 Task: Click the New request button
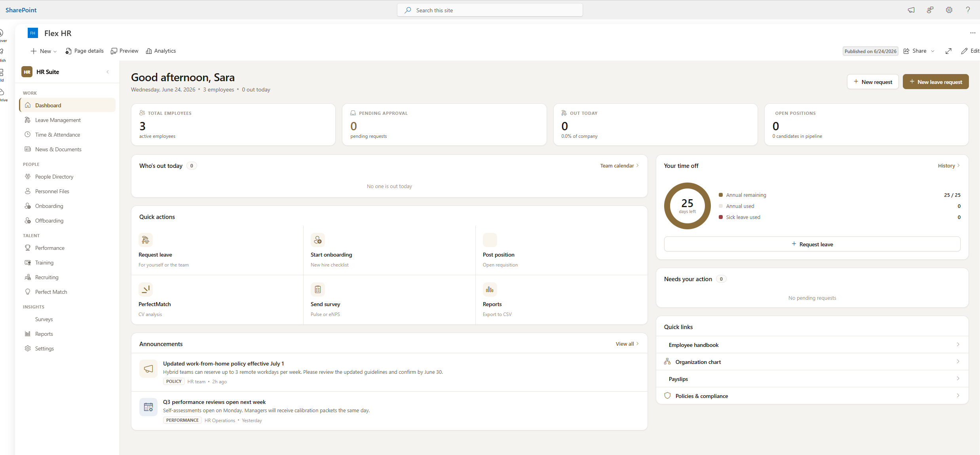[873, 82]
